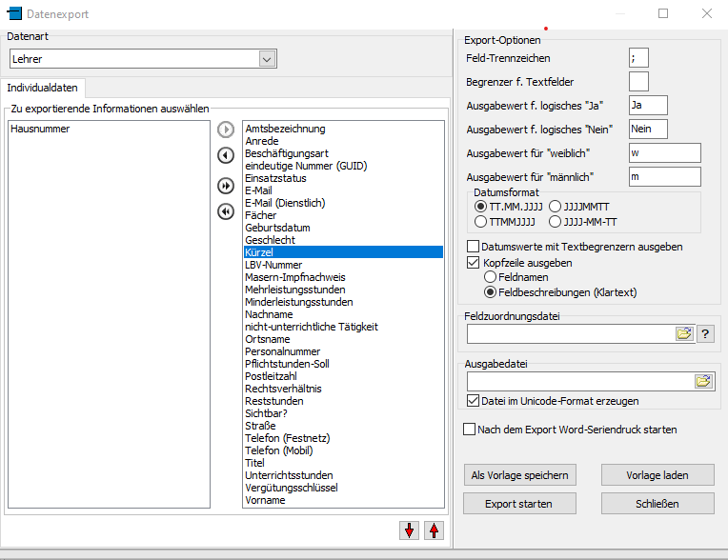Enable Datumswerte mit Textbegrenzern ausgeben
This screenshot has height=560, width=728.
[x=473, y=247]
